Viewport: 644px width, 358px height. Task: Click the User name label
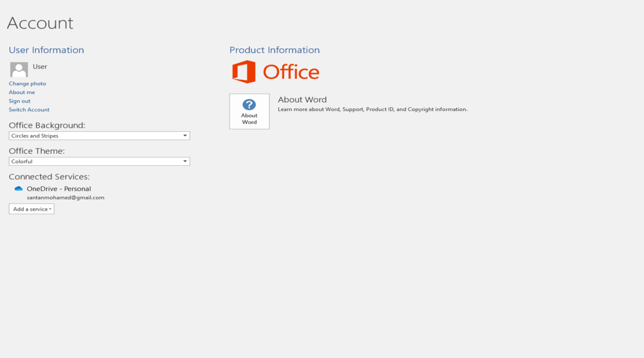[x=40, y=67]
